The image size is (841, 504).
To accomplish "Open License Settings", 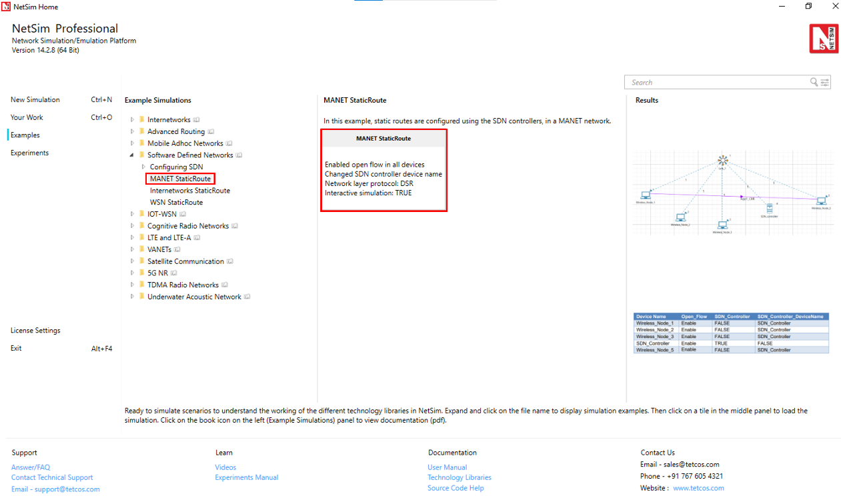I will tap(35, 331).
